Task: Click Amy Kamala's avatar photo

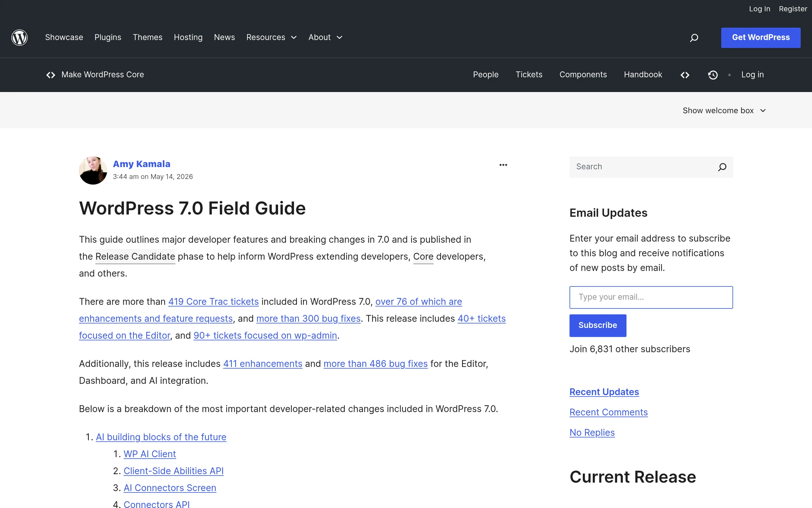Action: (93, 170)
